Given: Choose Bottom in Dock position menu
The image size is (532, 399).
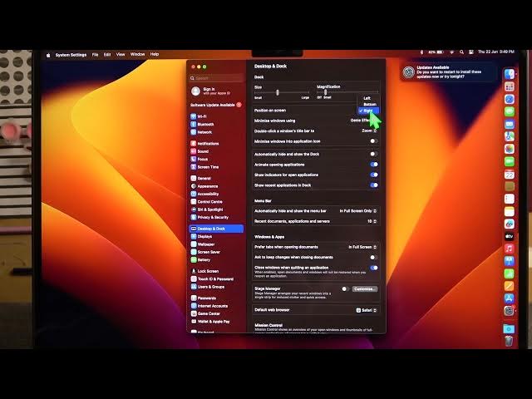Looking at the screenshot, I should pyautogui.click(x=369, y=105).
